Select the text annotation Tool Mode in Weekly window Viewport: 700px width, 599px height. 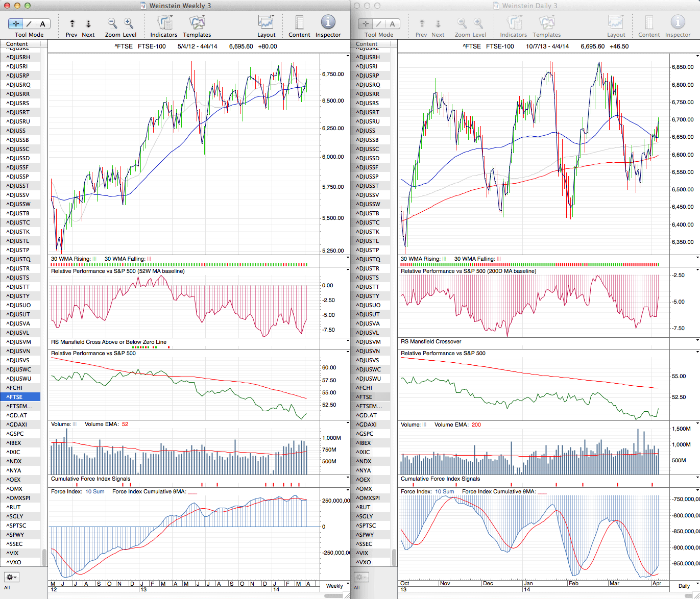(42, 24)
